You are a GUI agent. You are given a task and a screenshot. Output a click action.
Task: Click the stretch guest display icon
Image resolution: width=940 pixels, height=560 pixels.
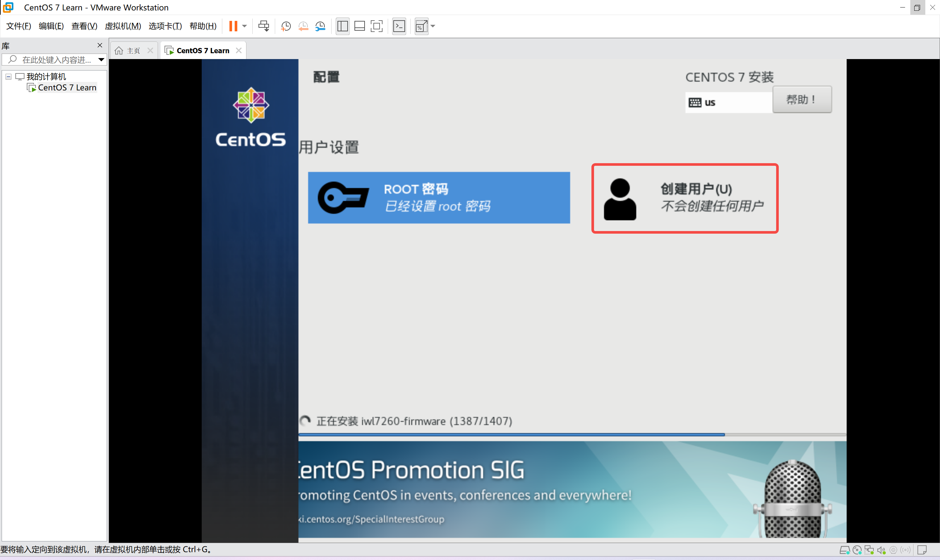point(421,26)
